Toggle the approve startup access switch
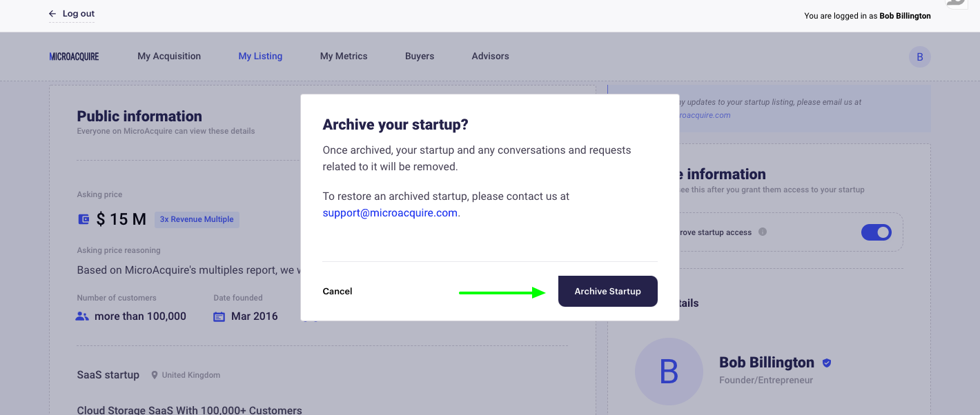The image size is (980, 415). coord(876,232)
